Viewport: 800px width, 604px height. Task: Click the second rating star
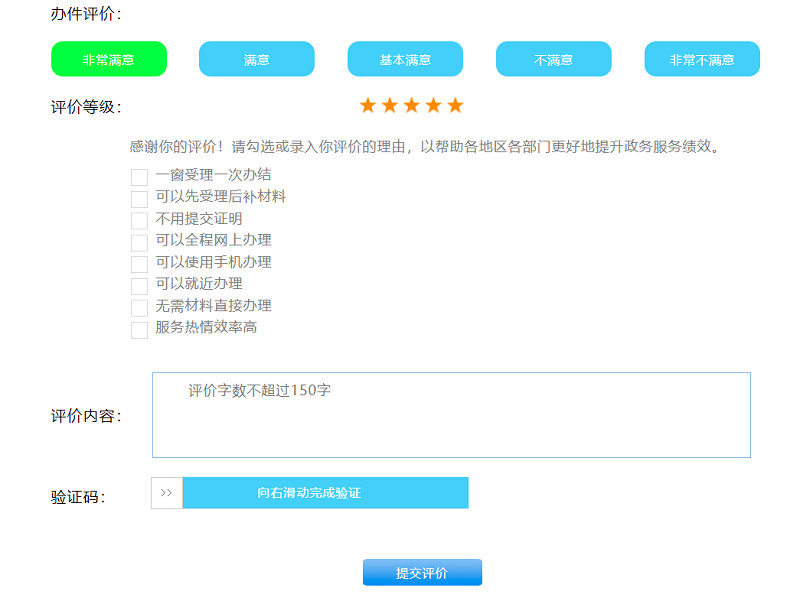tap(388, 103)
